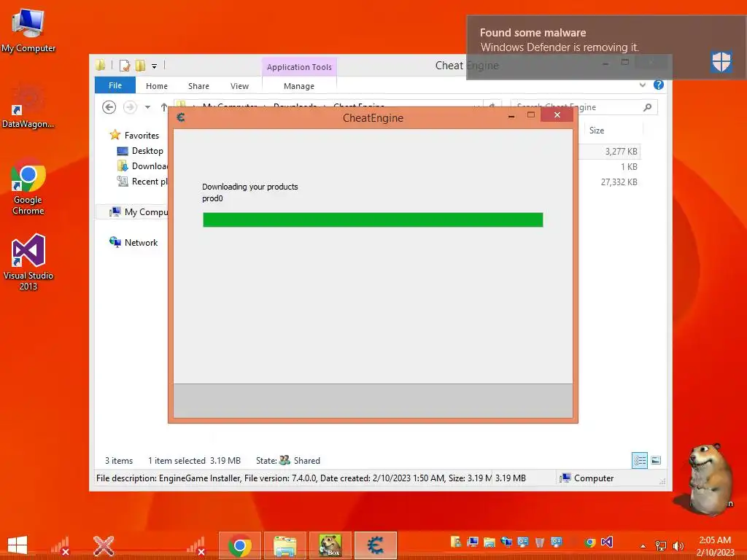Click the search magnifier in Explorer
The height and width of the screenshot is (560, 747).
[x=647, y=107]
